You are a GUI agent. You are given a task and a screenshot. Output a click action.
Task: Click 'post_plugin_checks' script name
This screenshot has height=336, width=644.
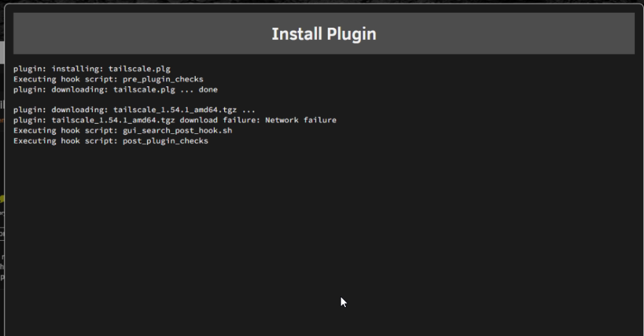(166, 141)
